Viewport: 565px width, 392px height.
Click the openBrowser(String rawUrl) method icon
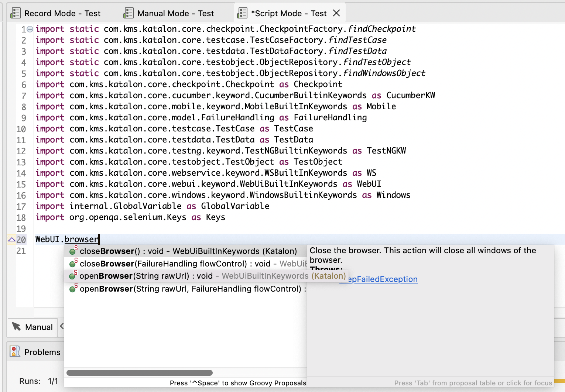pos(73,276)
